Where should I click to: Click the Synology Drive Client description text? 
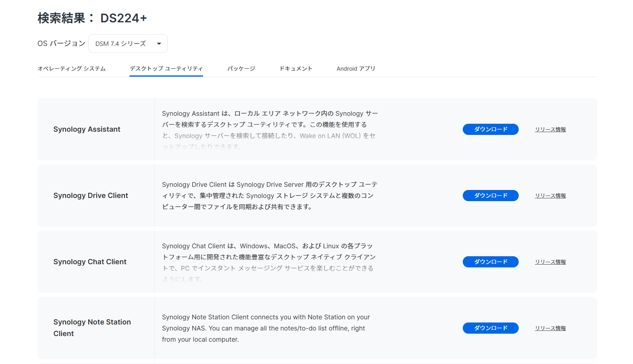pos(270,196)
